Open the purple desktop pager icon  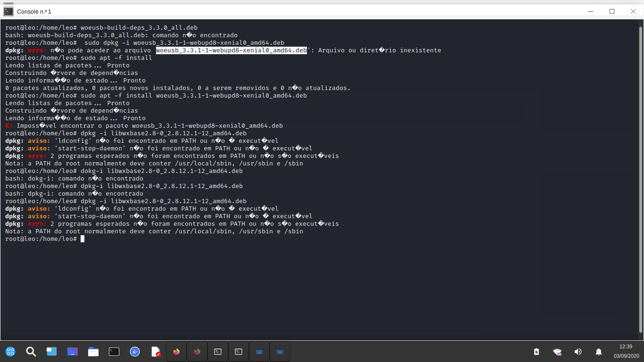tap(73, 352)
